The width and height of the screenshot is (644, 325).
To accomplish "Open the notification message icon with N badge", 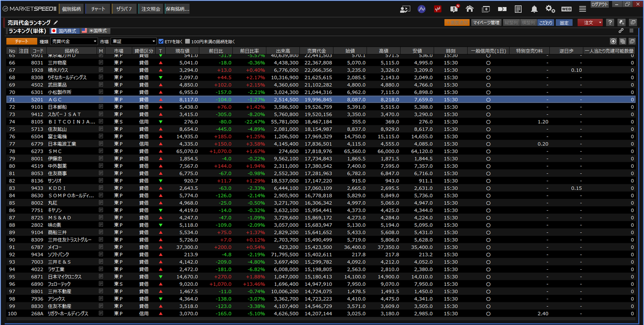I will [x=454, y=9].
